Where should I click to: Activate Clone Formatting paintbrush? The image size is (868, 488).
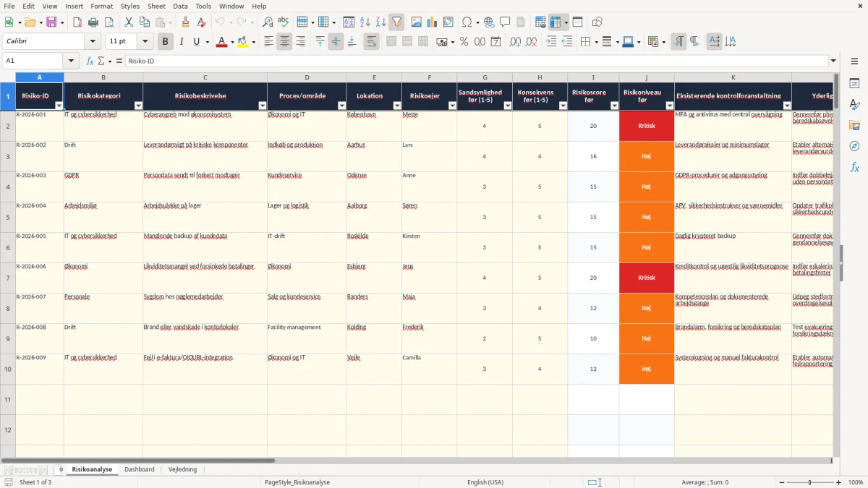[x=185, y=22]
